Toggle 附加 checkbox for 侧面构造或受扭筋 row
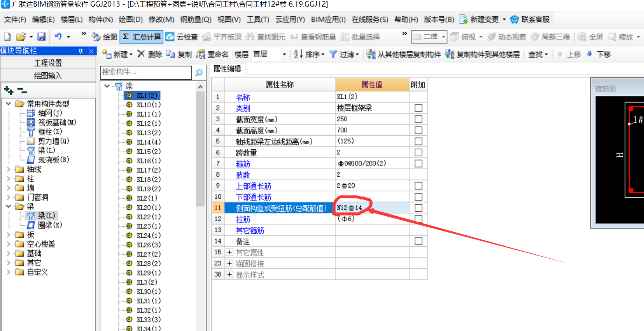The image size is (644, 331). pyautogui.click(x=418, y=208)
